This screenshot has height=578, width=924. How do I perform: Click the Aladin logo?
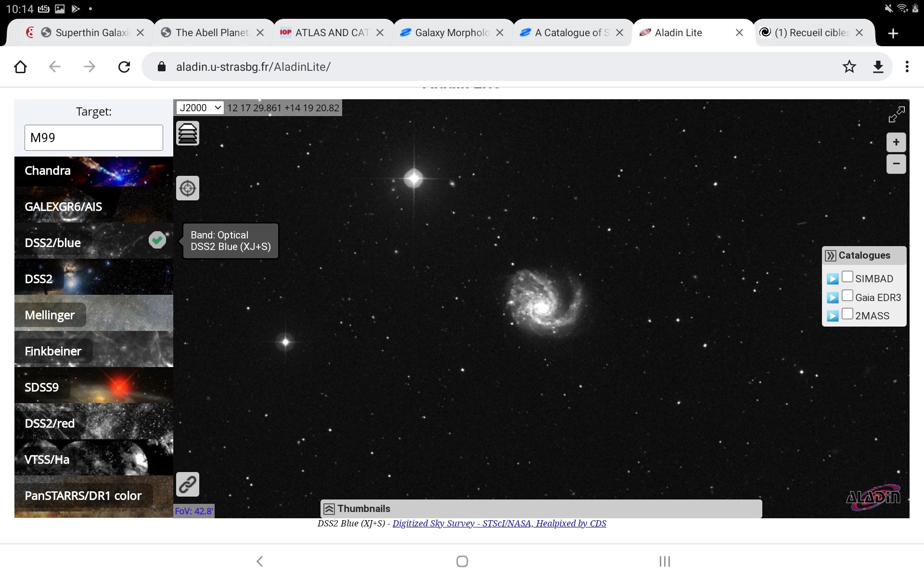click(x=873, y=497)
